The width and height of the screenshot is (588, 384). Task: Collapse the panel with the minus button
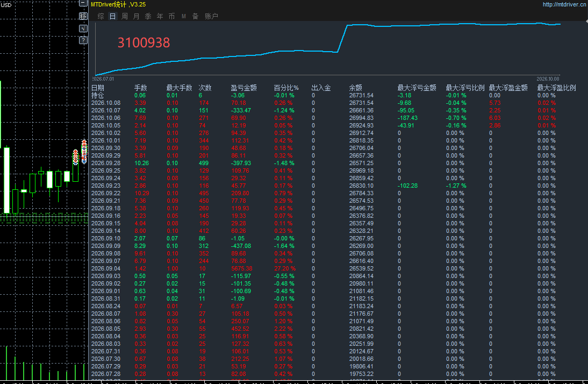tap(83, 3)
